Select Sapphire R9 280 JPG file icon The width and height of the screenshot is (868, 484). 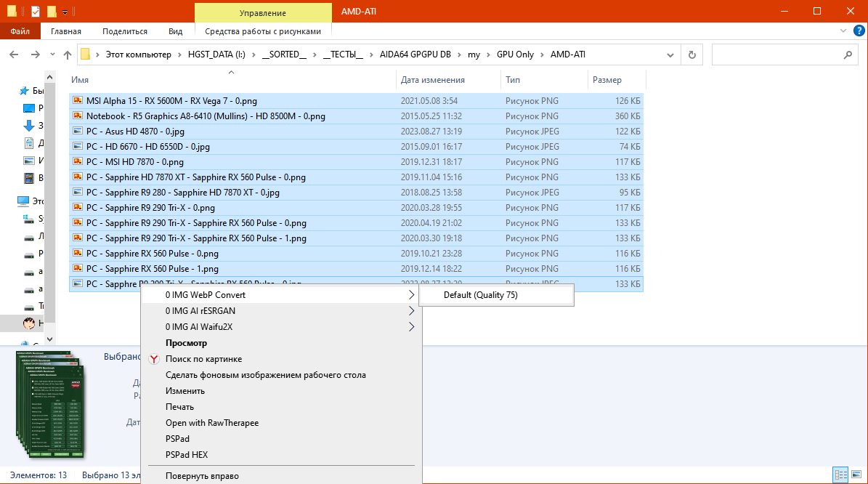point(78,192)
